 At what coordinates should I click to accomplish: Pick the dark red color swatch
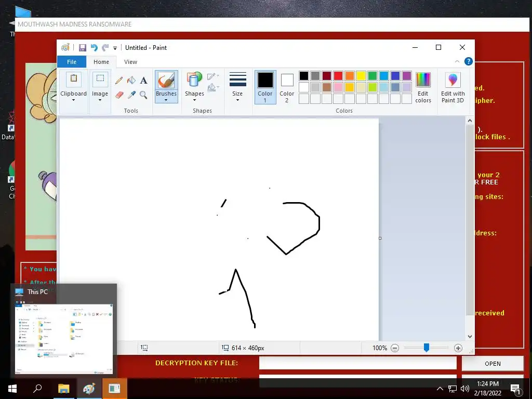[327, 76]
